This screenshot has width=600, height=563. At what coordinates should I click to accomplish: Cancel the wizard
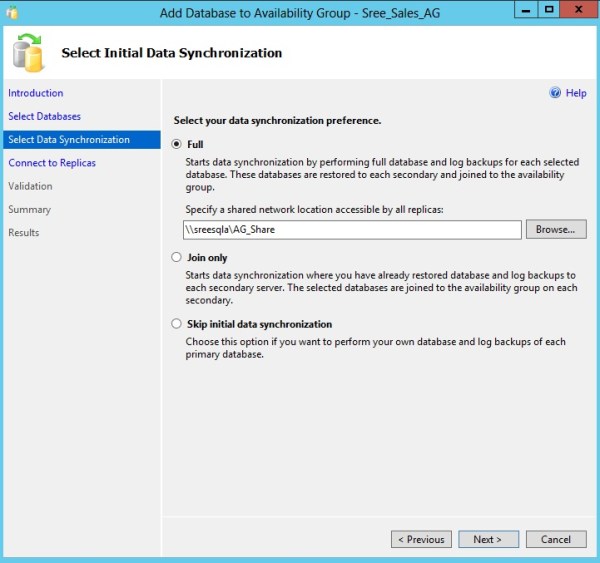[556, 539]
